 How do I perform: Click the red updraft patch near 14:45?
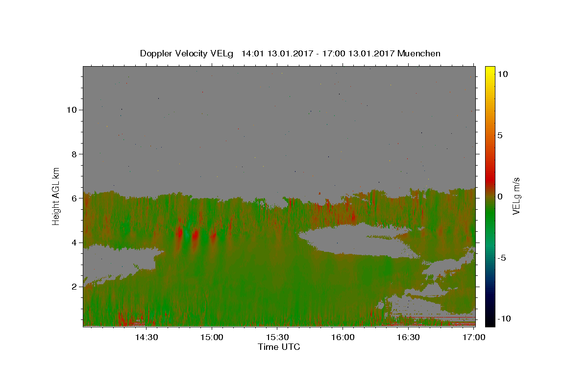coord(179,231)
